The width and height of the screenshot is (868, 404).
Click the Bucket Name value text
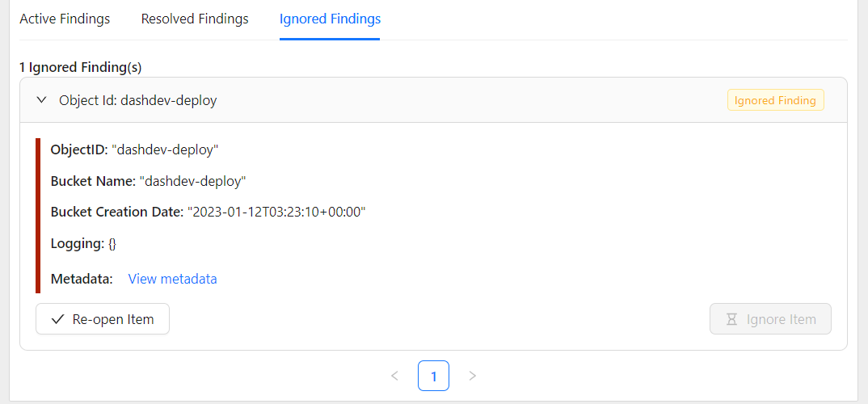click(192, 181)
